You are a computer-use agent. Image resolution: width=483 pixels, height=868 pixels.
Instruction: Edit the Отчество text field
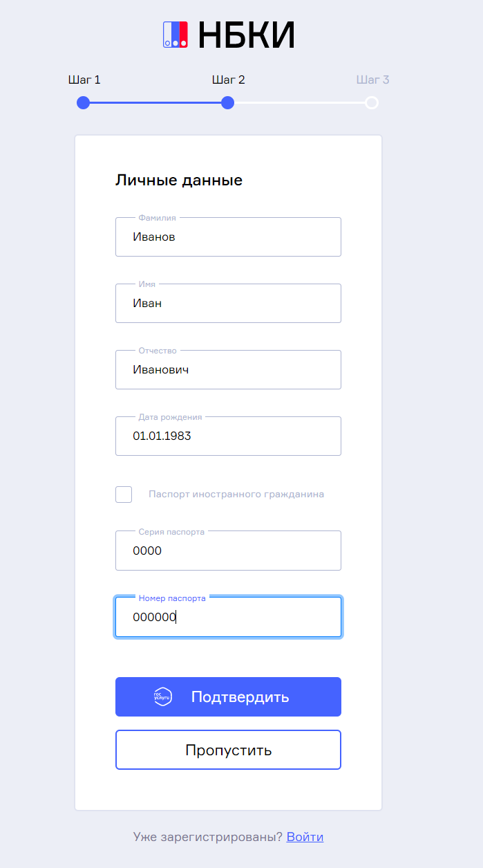coord(228,370)
